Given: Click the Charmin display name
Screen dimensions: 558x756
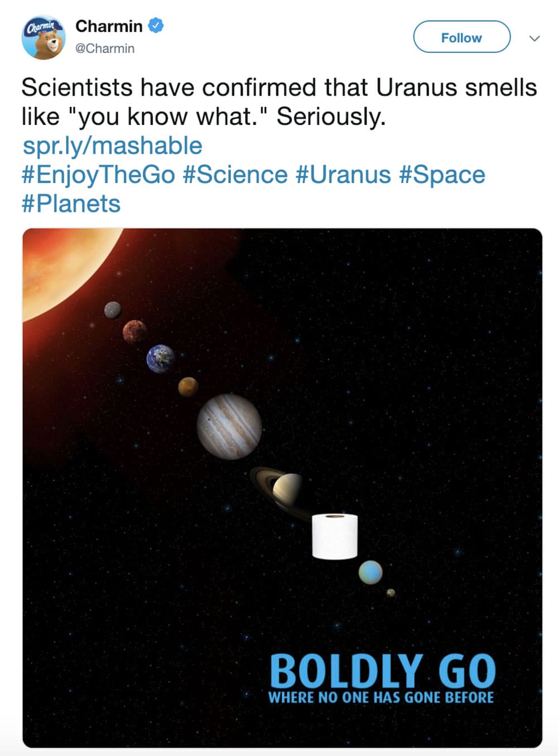Looking at the screenshot, I should click(109, 26).
